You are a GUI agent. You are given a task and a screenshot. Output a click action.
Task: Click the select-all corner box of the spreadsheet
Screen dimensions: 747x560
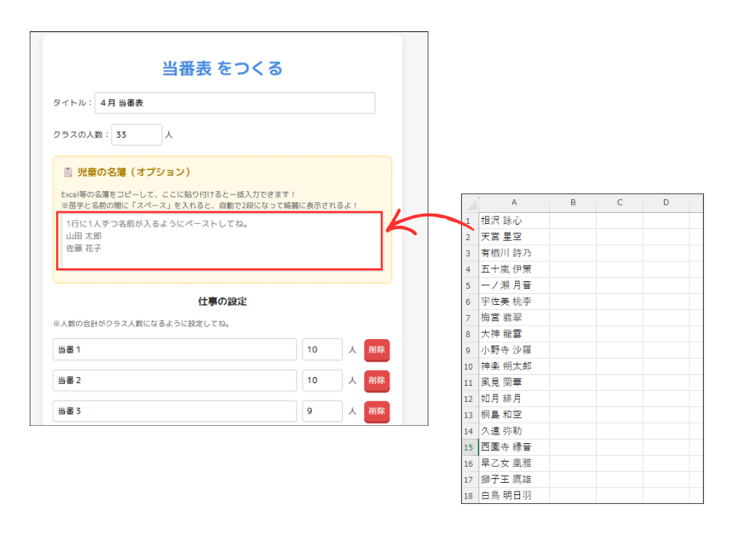469,203
